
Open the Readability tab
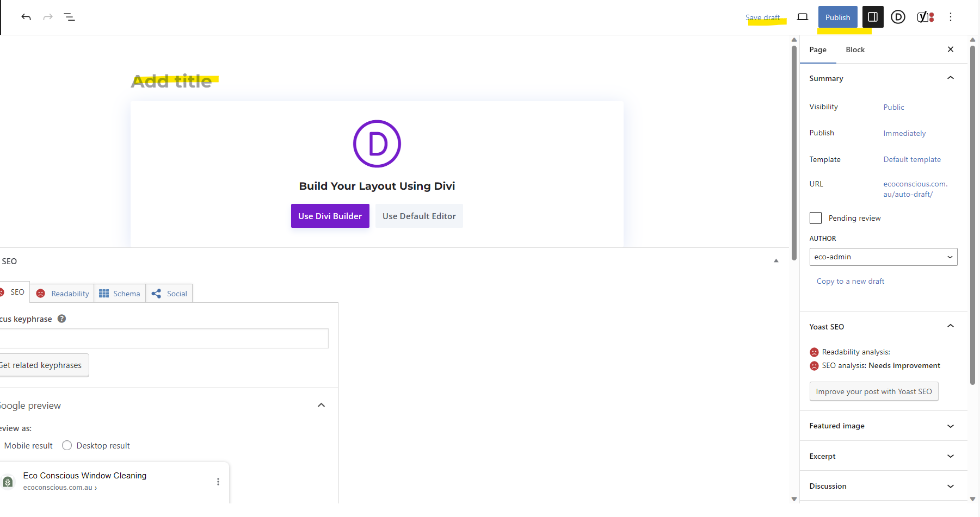pos(62,294)
